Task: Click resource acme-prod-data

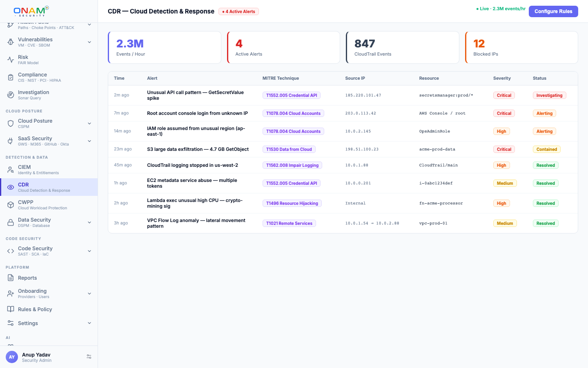Action: click(x=437, y=149)
